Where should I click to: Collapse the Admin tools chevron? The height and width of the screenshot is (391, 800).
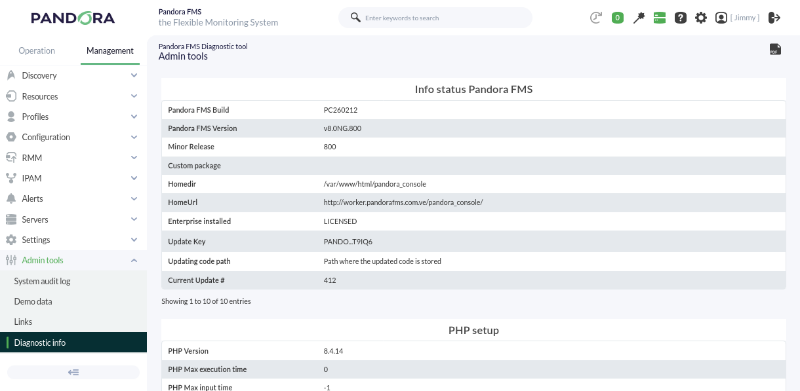click(x=134, y=260)
